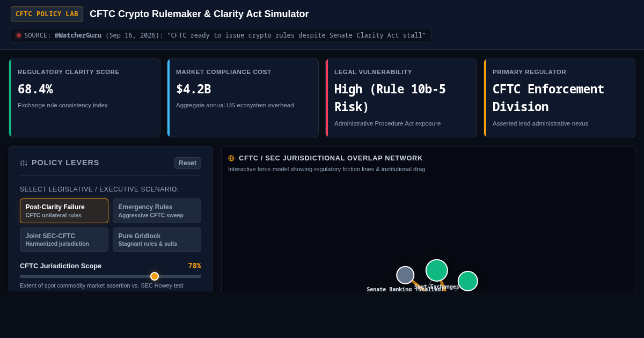
Task: Reset the policy levers
Action: tap(187, 163)
